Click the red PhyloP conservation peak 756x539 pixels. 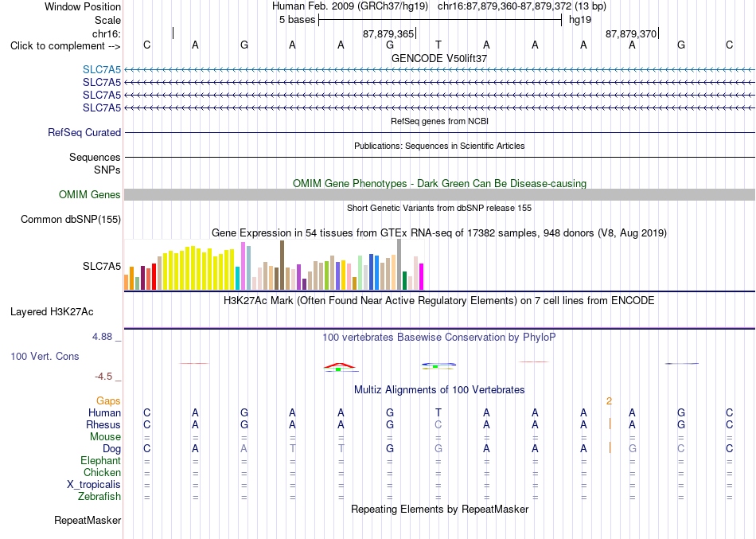[340, 365]
